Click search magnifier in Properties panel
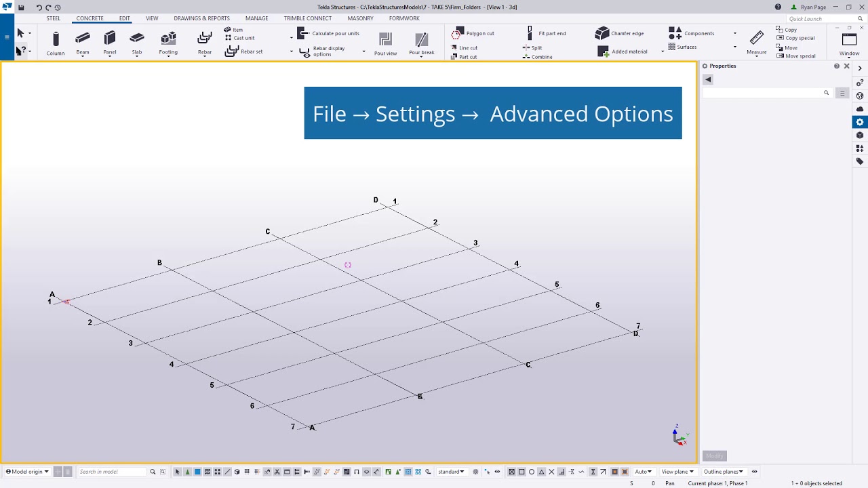868x488 pixels. pyautogui.click(x=826, y=93)
